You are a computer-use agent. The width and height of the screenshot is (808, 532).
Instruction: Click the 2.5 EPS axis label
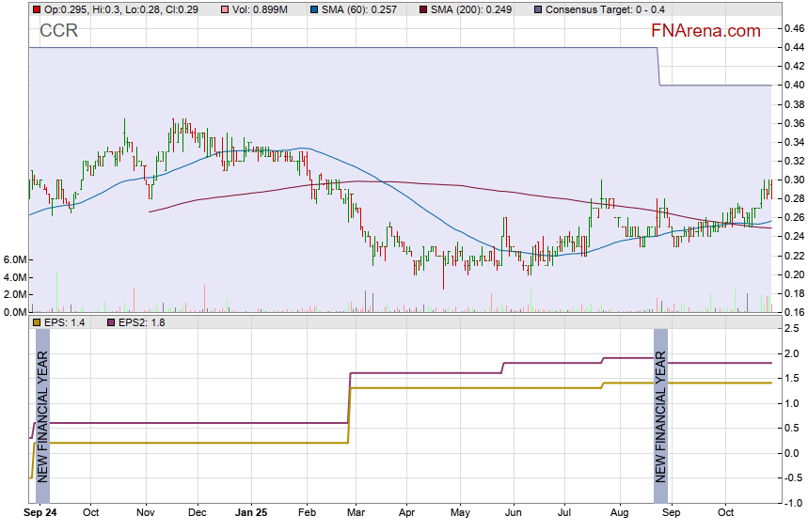point(792,328)
